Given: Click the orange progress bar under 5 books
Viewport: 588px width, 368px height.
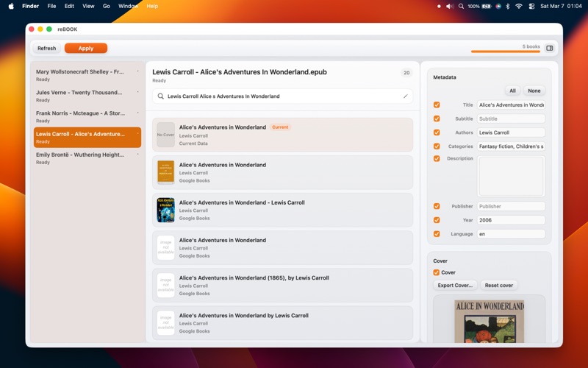Looking at the screenshot, I should (505, 52).
